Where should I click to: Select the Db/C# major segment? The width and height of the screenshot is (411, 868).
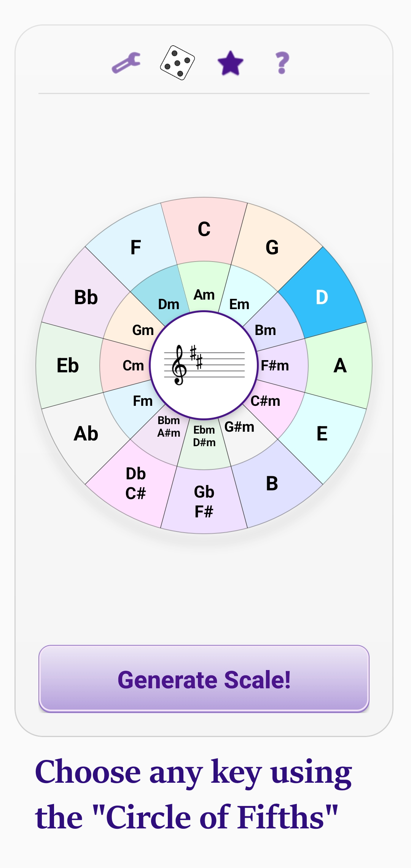click(x=136, y=483)
